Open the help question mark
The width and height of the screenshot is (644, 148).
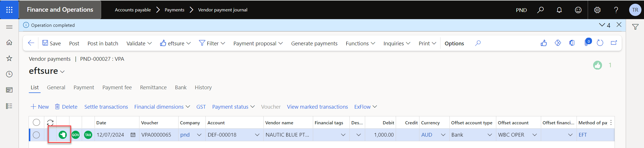click(616, 10)
